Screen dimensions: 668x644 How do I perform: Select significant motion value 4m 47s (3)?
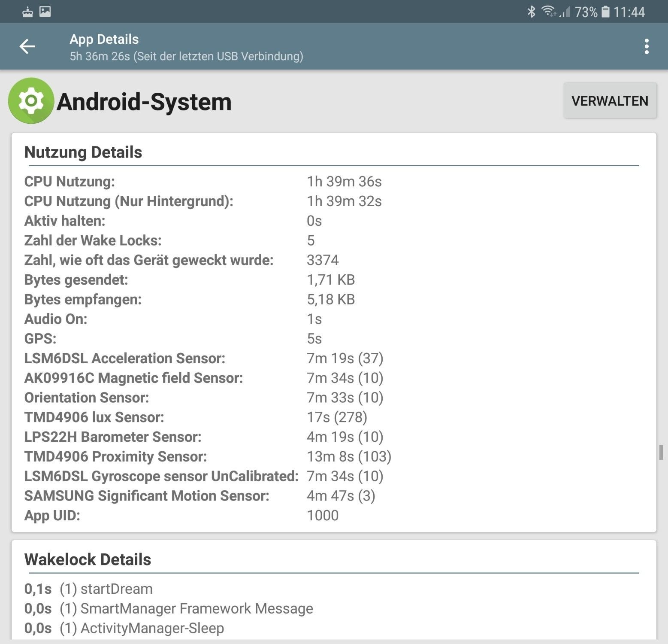pyautogui.click(x=341, y=496)
